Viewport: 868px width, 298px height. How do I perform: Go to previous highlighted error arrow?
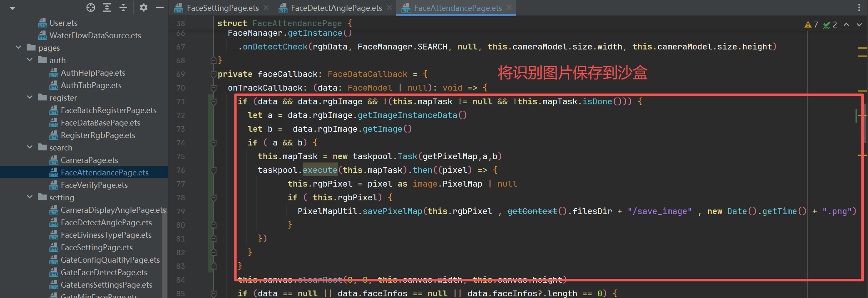pyautogui.click(x=846, y=25)
